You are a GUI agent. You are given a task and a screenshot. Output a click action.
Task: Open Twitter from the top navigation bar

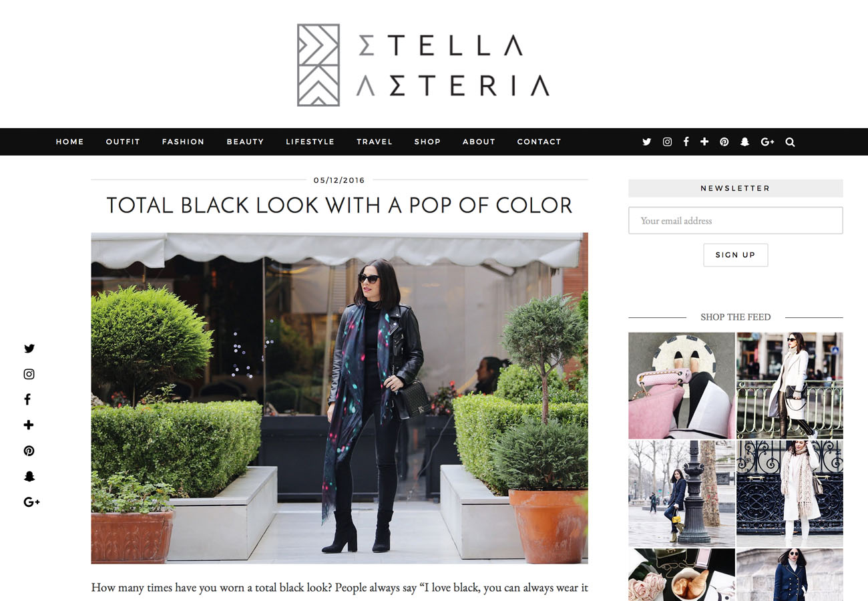[646, 142]
